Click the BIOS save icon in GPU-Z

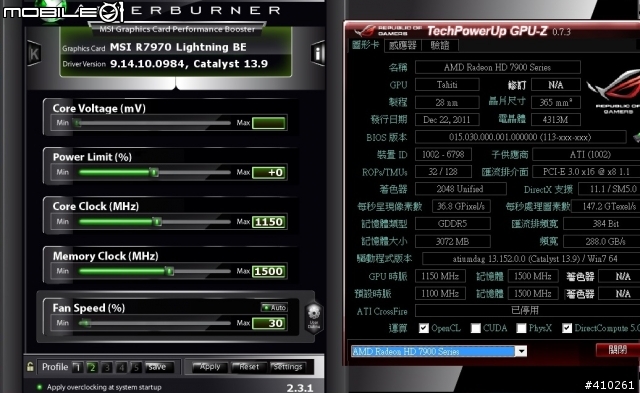(x=636, y=138)
